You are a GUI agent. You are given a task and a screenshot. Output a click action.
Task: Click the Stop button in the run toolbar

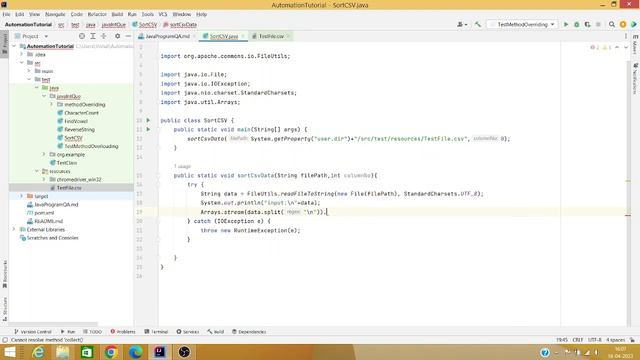[598, 24]
